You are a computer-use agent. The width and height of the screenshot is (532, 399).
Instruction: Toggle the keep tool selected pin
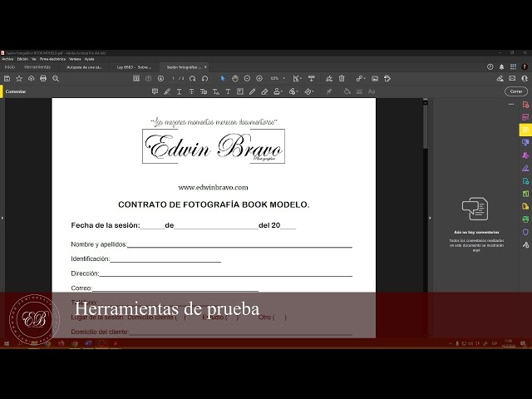(x=329, y=91)
